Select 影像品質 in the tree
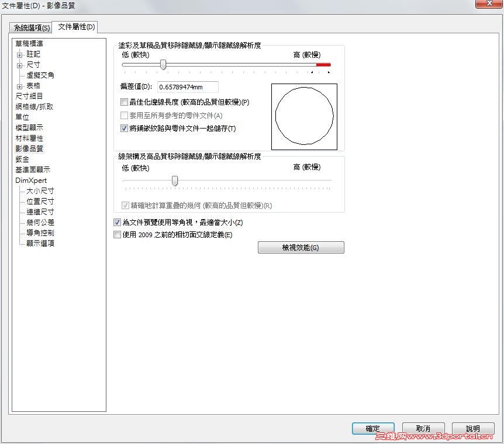Viewport: 504px width, 444px height. tap(29, 148)
